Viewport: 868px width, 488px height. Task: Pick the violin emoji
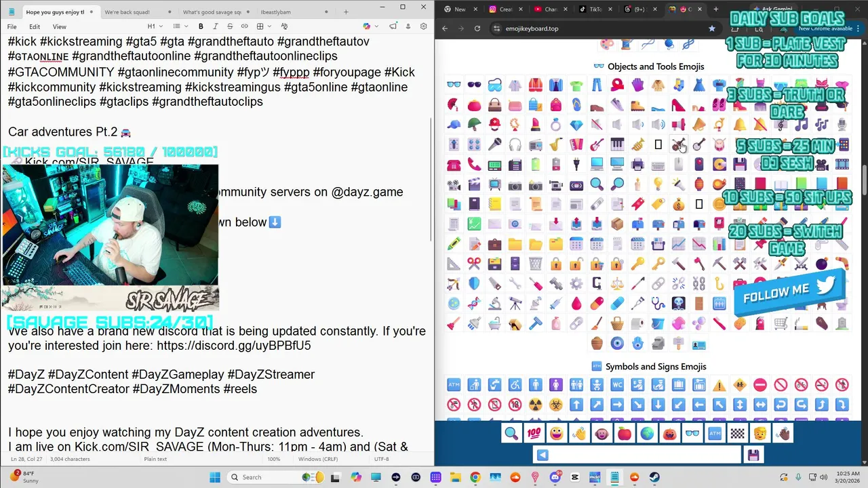[678, 145]
